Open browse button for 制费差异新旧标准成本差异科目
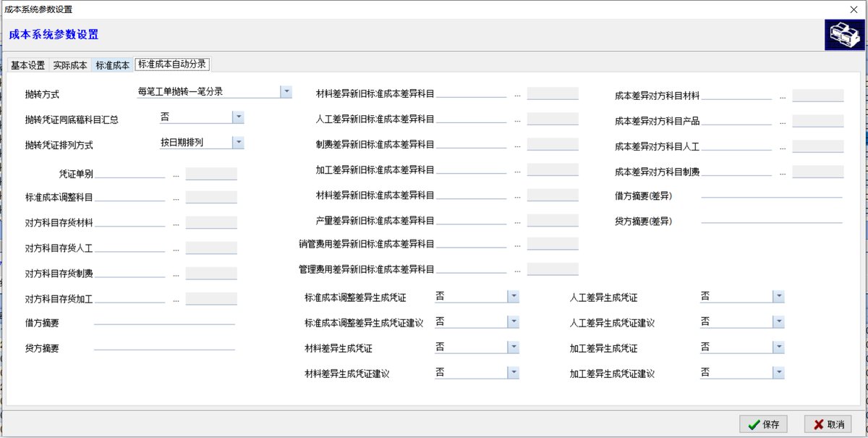Image resolution: width=868 pixels, height=438 pixels. [517, 146]
